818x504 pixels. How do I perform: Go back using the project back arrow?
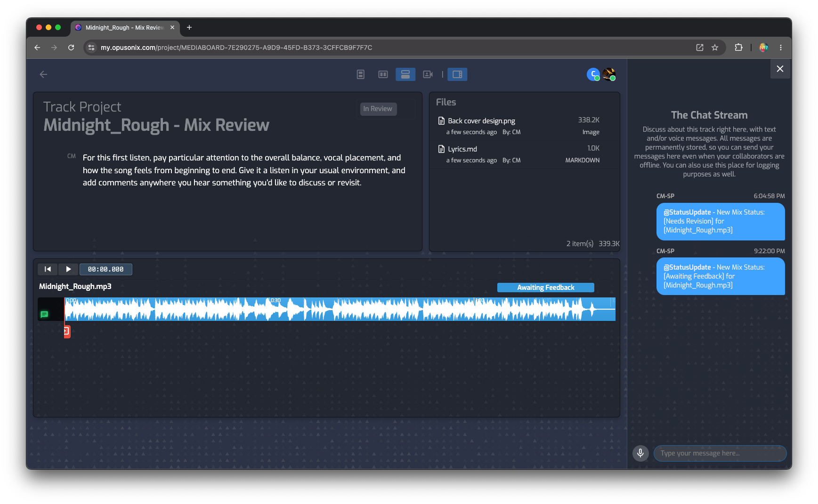[43, 74]
